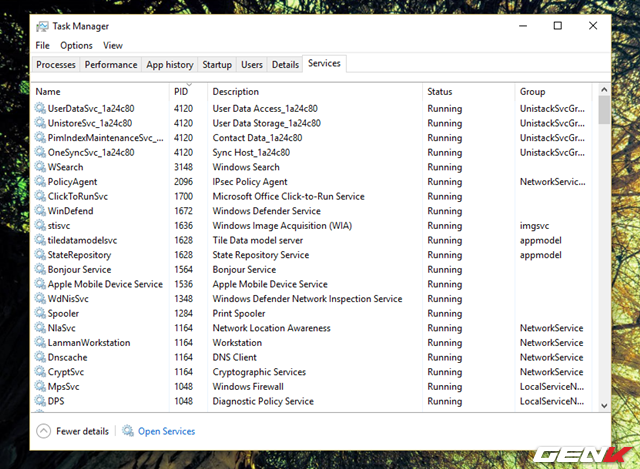Sort by the Name column header

(100, 91)
